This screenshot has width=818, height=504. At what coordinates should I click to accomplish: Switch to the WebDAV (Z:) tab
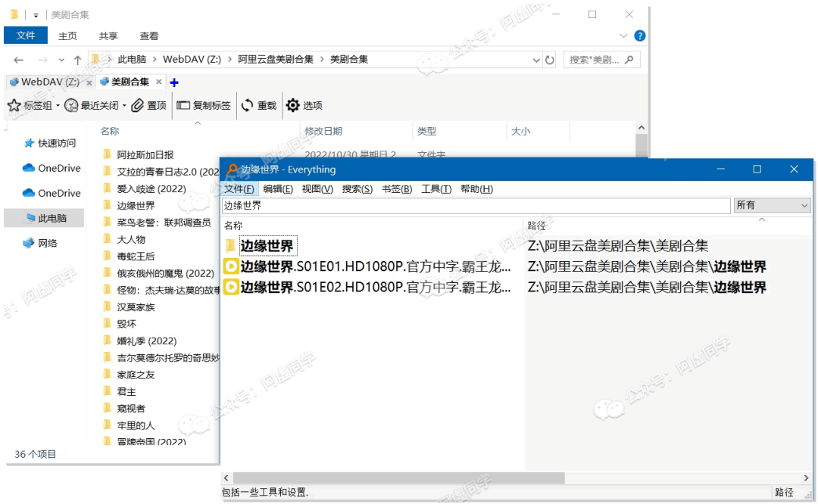point(49,82)
